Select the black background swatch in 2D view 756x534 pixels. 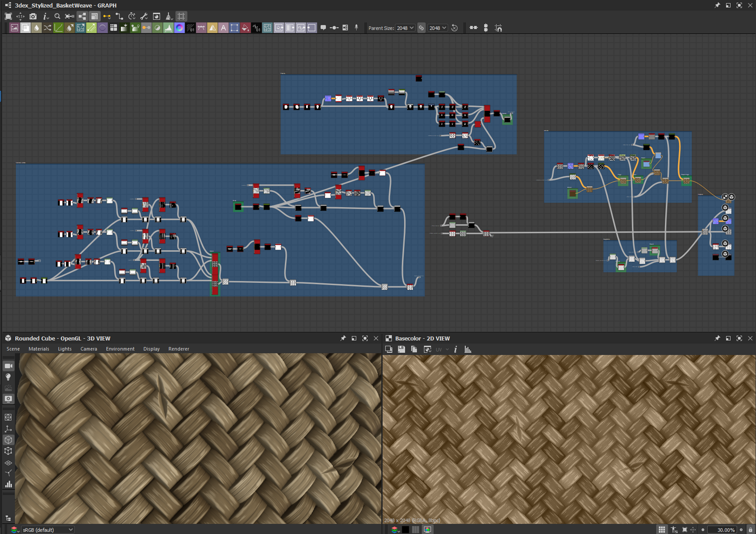click(405, 529)
